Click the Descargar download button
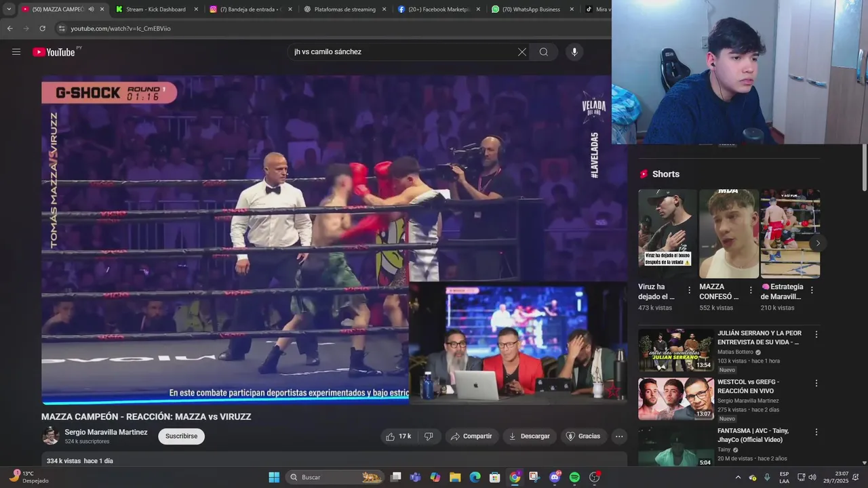 point(530,436)
